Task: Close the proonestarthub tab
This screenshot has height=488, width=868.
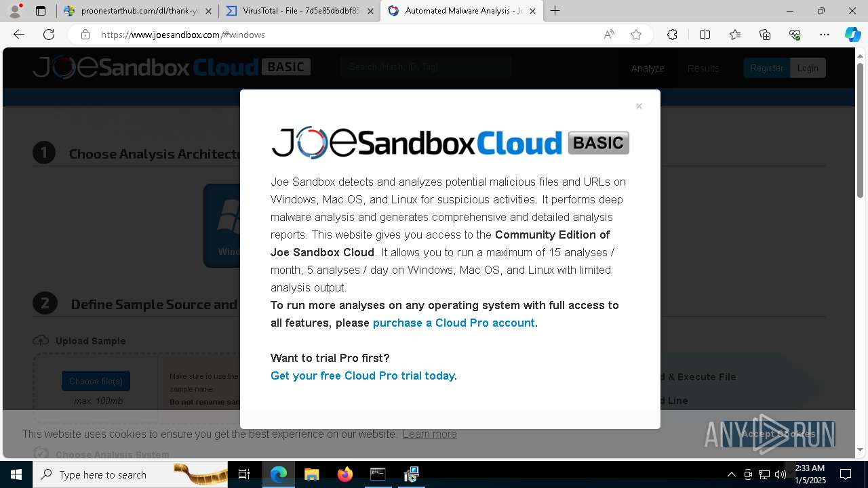Action: [208, 11]
